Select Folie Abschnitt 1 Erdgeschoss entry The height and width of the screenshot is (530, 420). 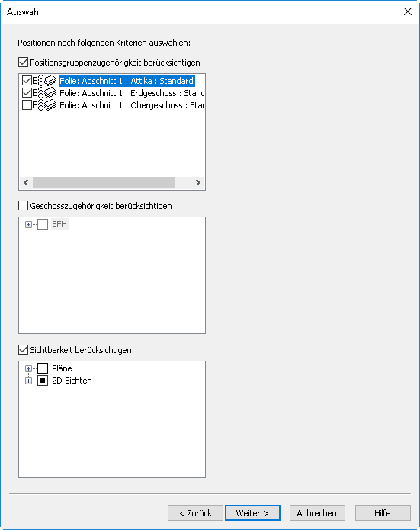132,93
